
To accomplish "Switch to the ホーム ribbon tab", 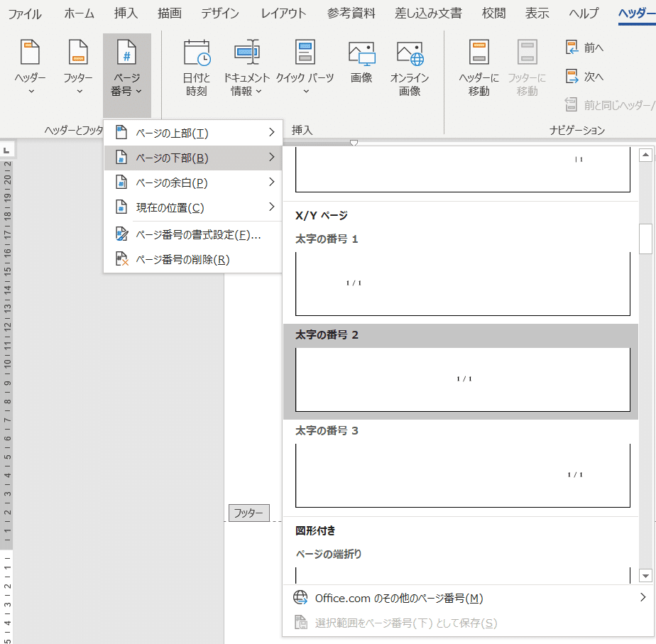I will 78,13.
